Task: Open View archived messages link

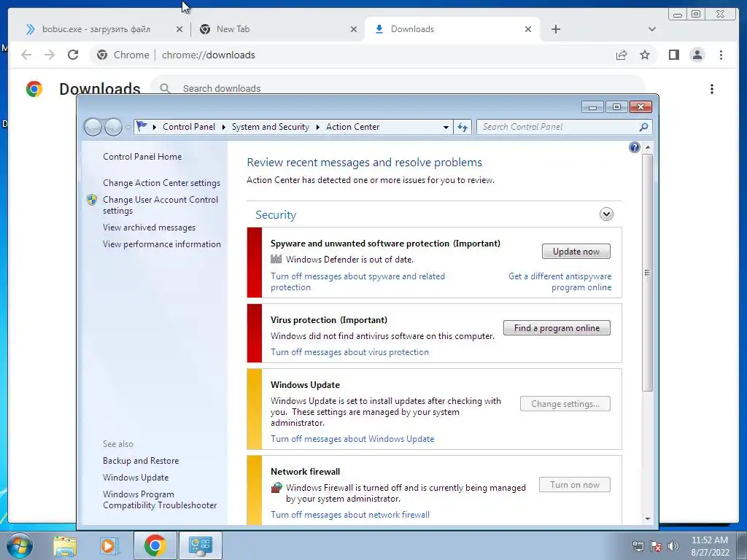Action: 149,227
